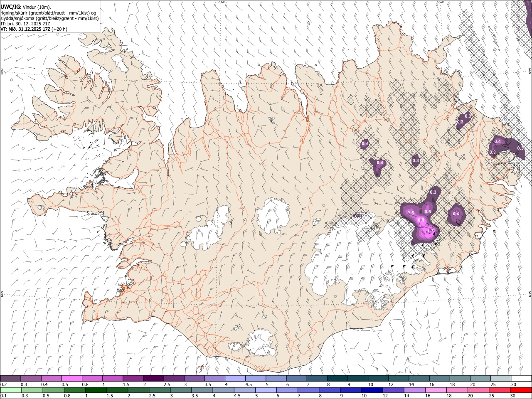Select the deep blue 10 swatch in lower legend

click(x=372, y=390)
